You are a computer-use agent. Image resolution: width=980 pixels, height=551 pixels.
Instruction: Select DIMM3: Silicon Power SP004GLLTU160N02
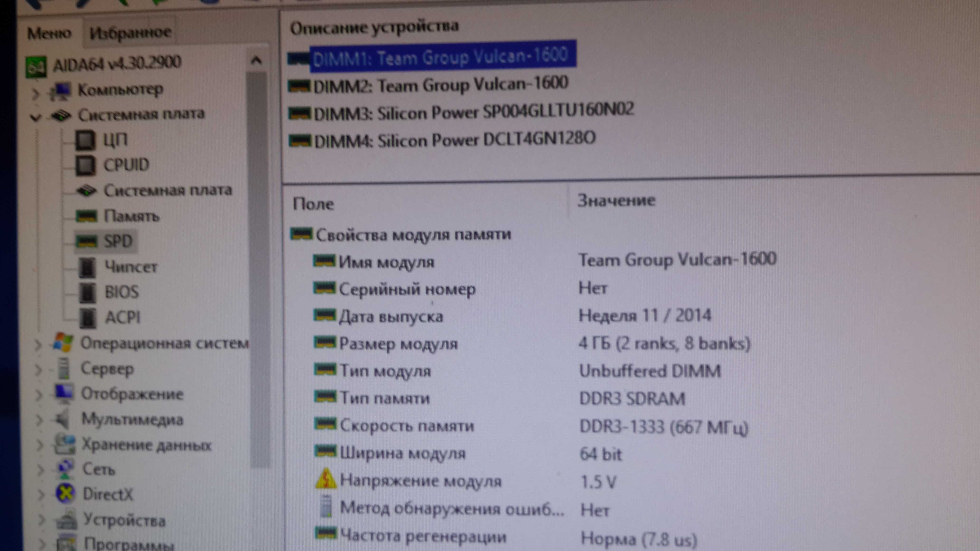click(474, 112)
